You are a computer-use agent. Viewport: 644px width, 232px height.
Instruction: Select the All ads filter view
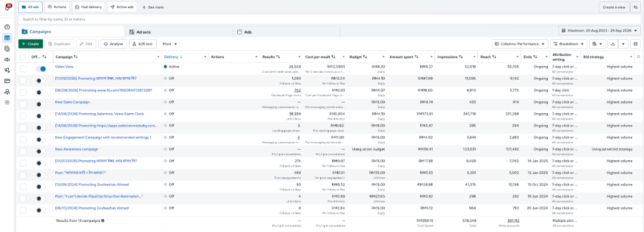tap(30, 8)
